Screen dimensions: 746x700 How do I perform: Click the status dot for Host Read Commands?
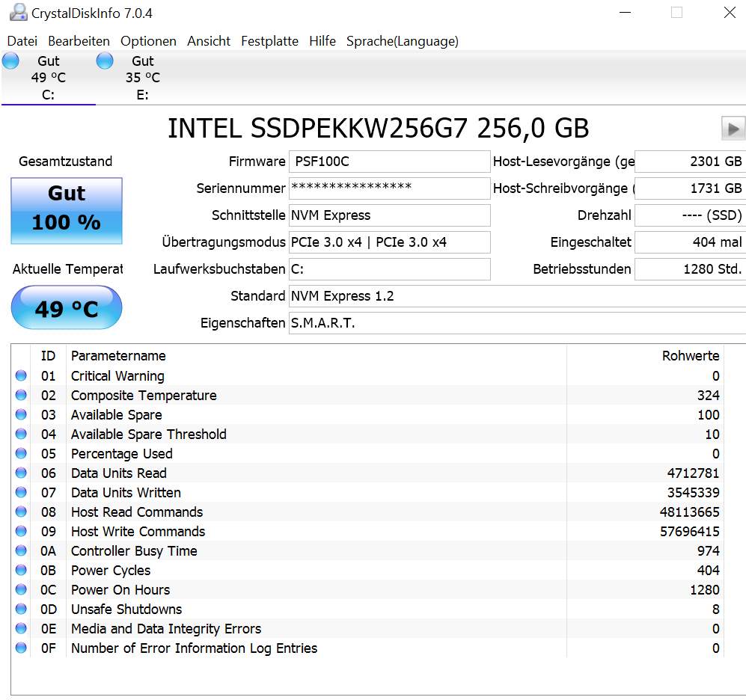(x=21, y=512)
